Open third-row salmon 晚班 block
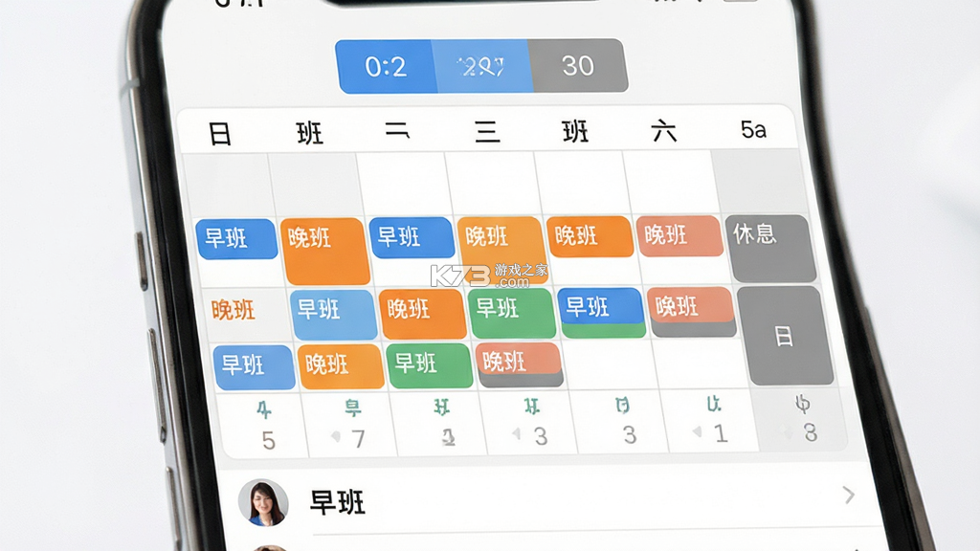This screenshot has height=551, width=980. pos(520,364)
